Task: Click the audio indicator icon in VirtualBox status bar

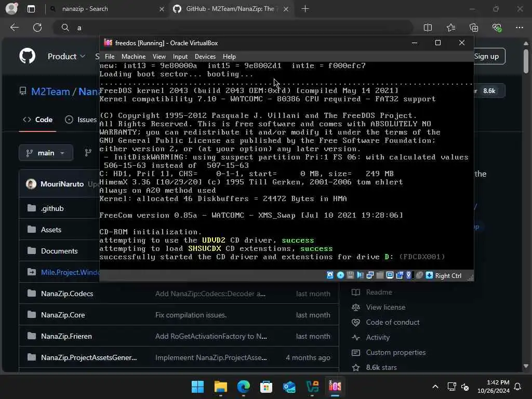Action: coord(360,275)
